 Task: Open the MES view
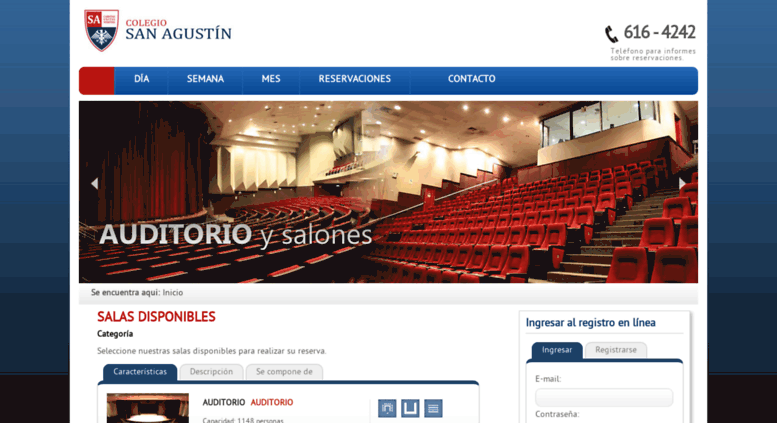tap(271, 79)
